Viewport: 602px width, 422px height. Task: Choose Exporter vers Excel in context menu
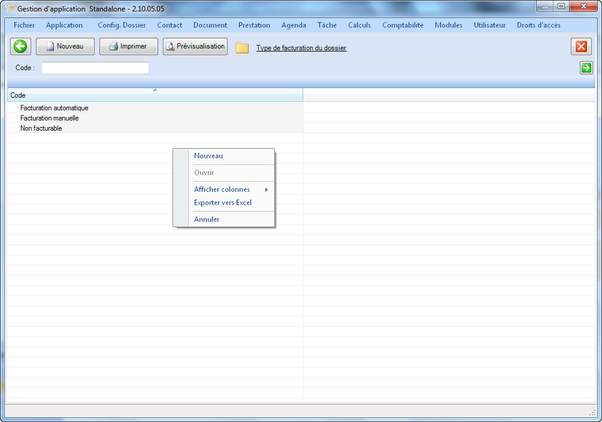click(x=223, y=202)
